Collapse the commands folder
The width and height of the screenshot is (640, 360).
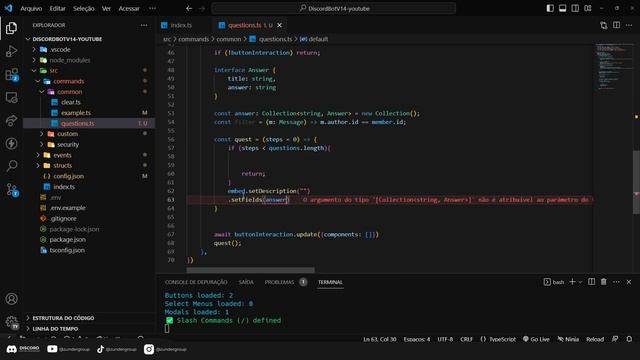coord(38,81)
